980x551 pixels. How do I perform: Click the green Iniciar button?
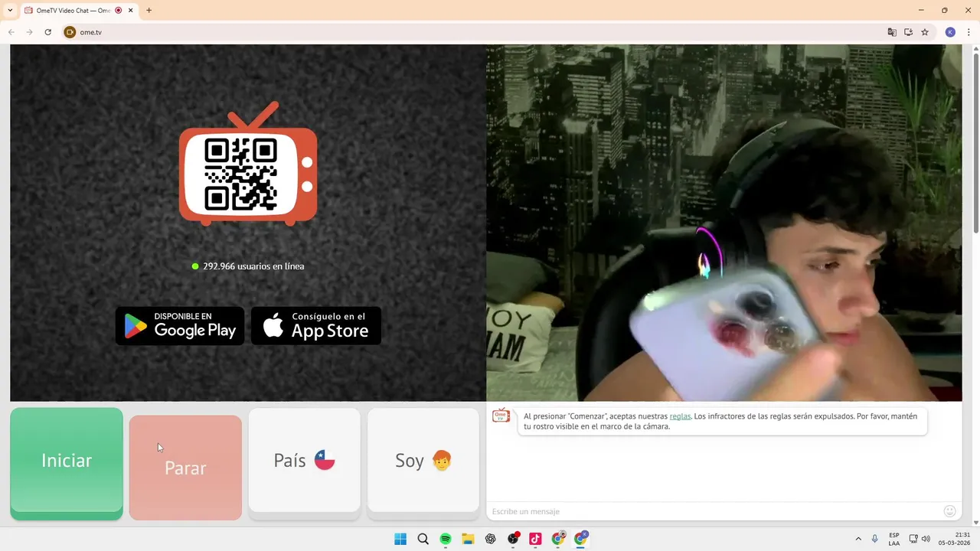[67, 464]
